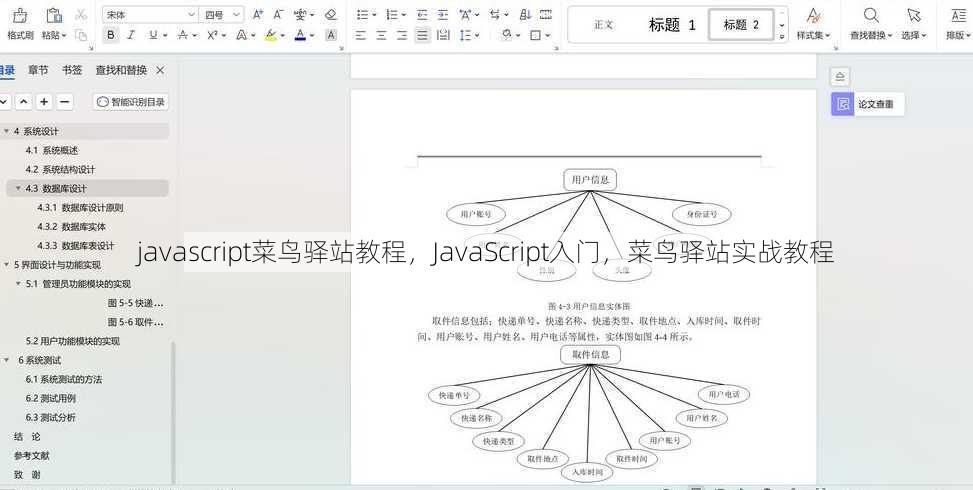Click the show/hide paragraph marks icon

pyautogui.click(x=545, y=14)
